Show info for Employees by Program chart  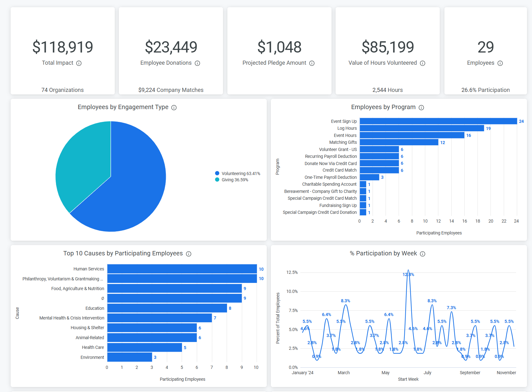click(421, 108)
